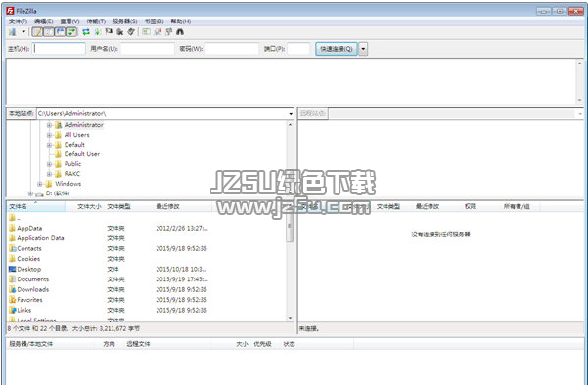This screenshot has height=385, width=588.
Task: Toggle the message log display
Action: 37,32
